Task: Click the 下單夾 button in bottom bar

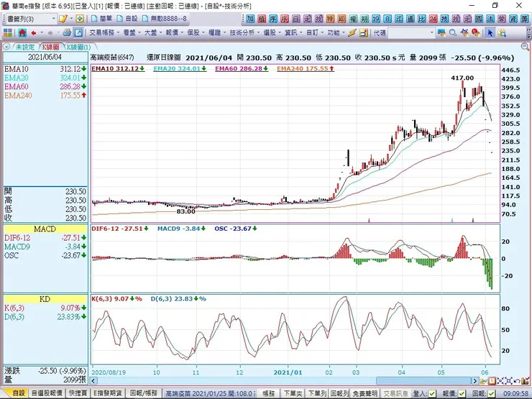Action: click(x=293, y=394)
